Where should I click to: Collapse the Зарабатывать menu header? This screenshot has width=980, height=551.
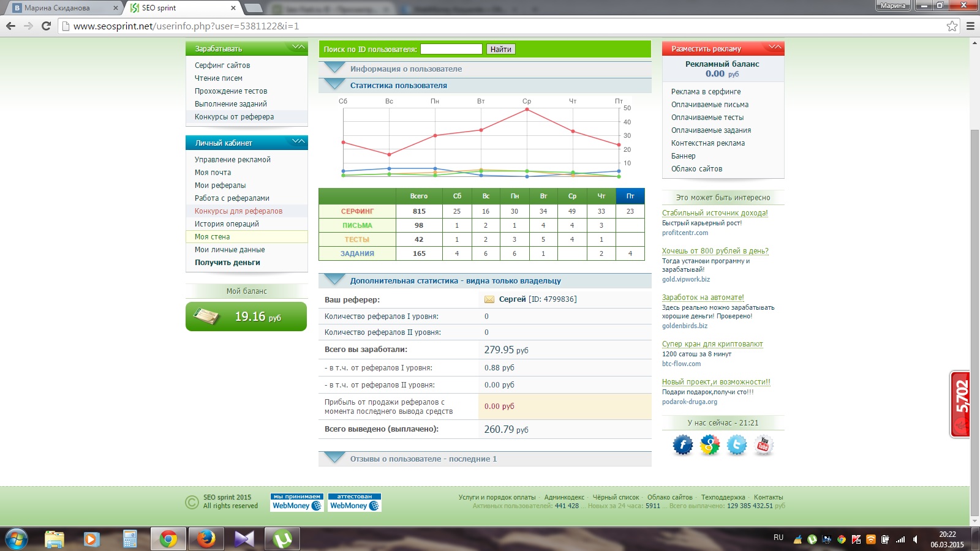[246, 48]
